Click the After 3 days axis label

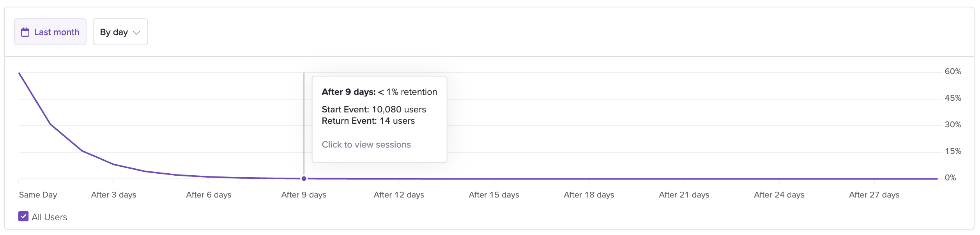pyautogui.click(x=113, y=195)
